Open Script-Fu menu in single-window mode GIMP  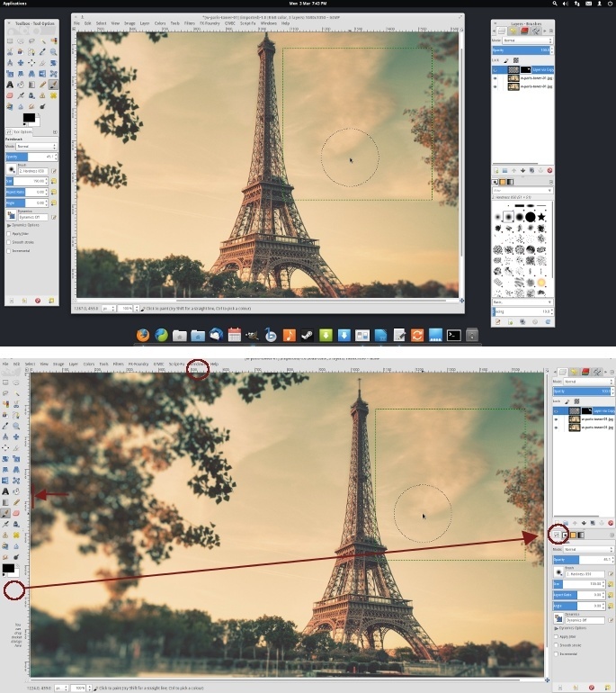pos(176,364)
